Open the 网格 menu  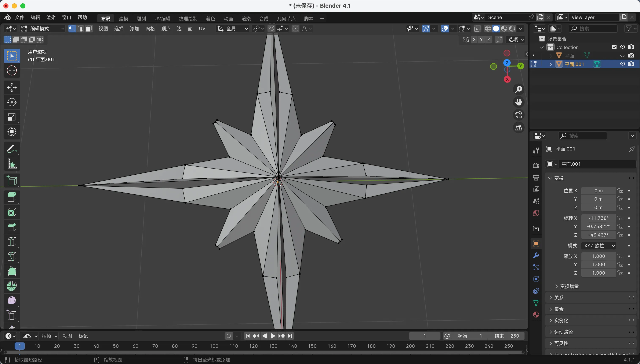point(150,29)
